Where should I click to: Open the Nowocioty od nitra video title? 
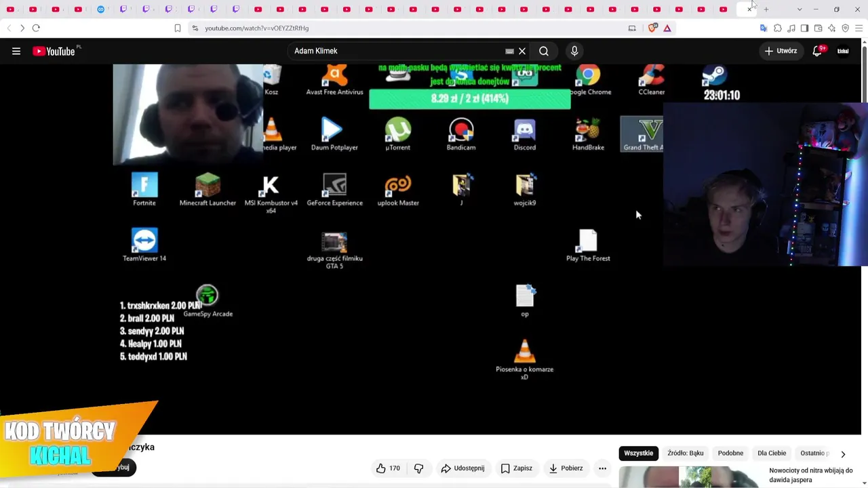click(811, 474)
